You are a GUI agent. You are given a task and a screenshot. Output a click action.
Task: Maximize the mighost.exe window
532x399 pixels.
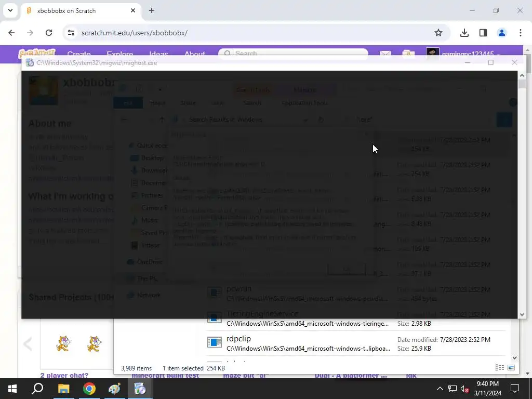490,62
